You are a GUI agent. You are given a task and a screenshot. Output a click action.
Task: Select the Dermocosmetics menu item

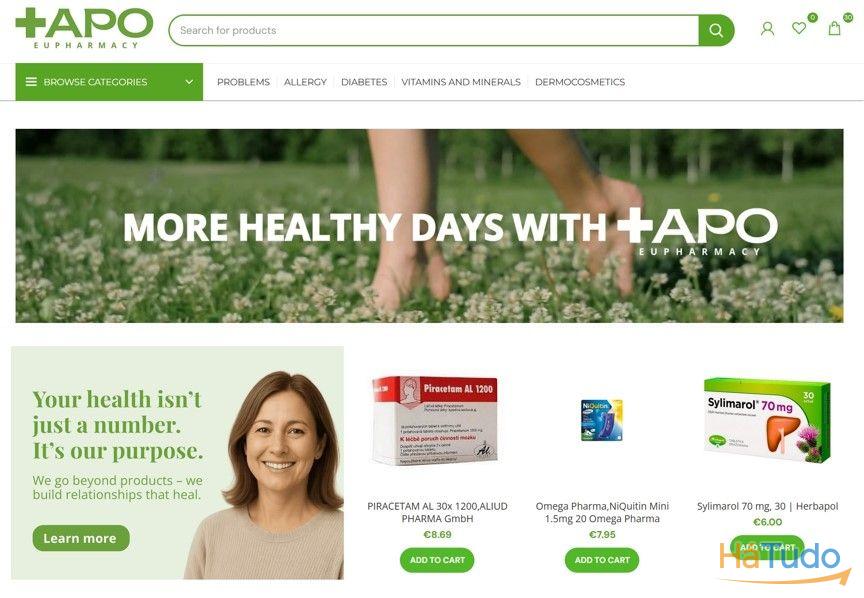tap(580, 82)
